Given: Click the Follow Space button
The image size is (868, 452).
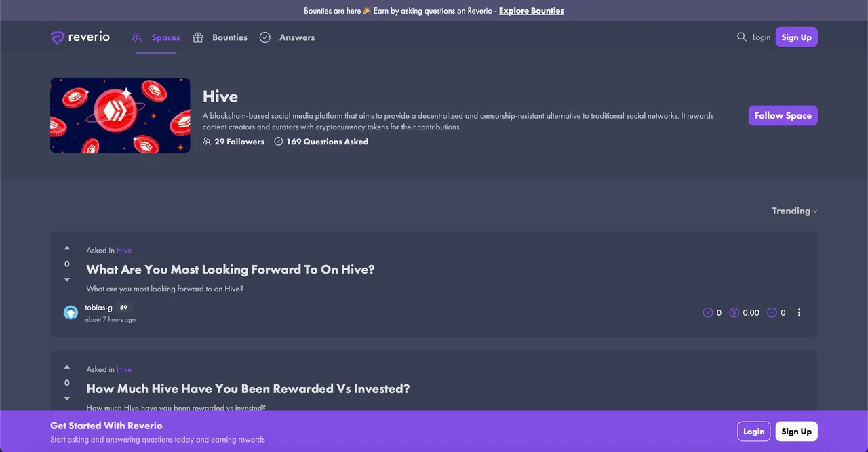Looking at the screenshot, I should point(783,115).
